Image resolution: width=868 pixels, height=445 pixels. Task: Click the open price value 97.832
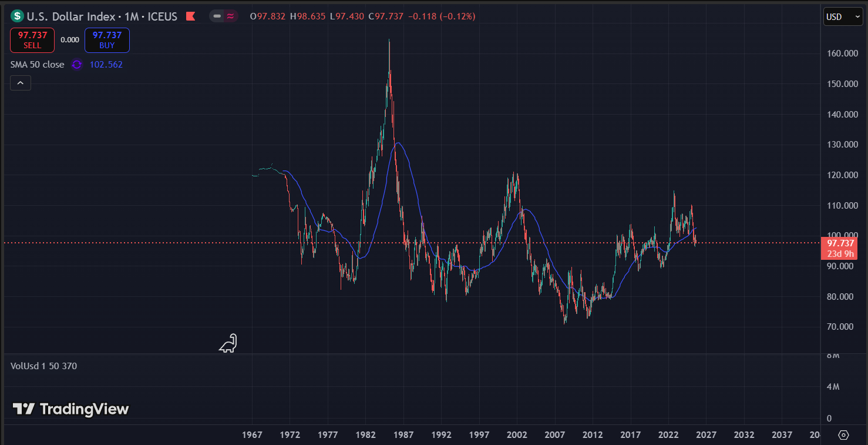point(271,16)
